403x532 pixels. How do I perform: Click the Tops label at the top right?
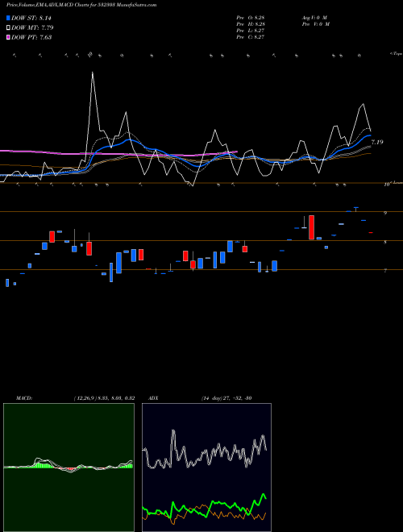396,54
